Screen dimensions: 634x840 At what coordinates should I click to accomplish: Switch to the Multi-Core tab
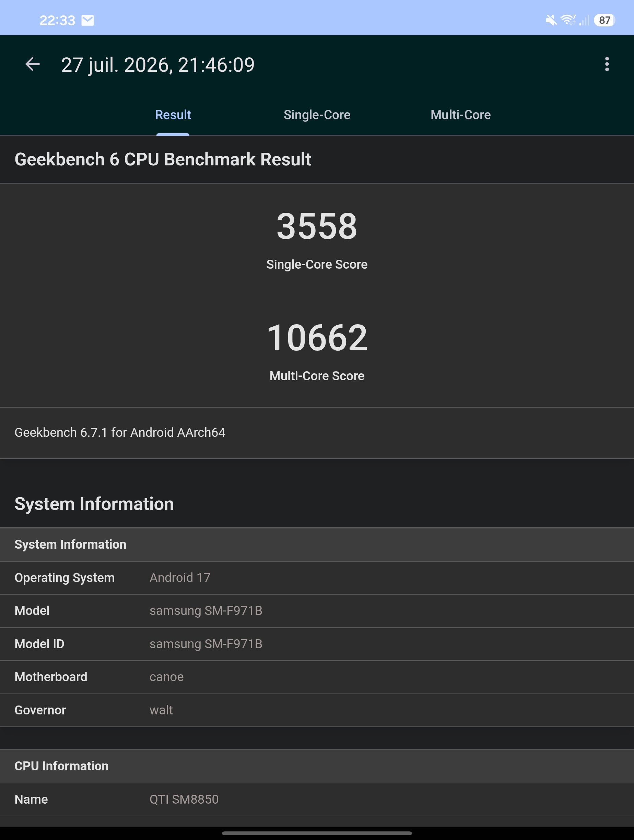(x=460, y=115)
